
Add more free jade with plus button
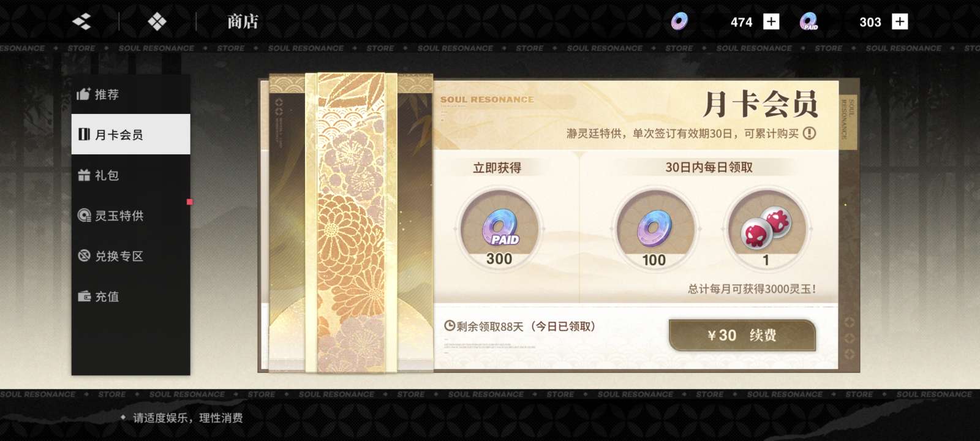pyautogui.click(x=771, y=21)
